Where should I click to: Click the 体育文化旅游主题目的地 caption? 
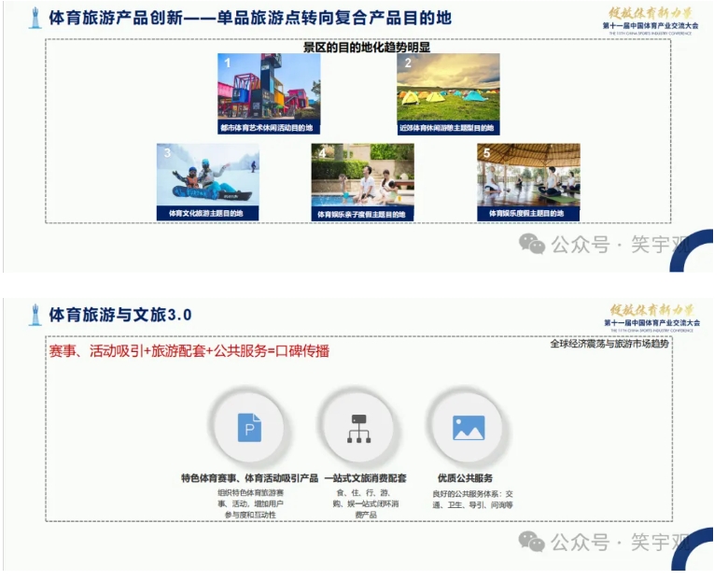pos(207,214)
